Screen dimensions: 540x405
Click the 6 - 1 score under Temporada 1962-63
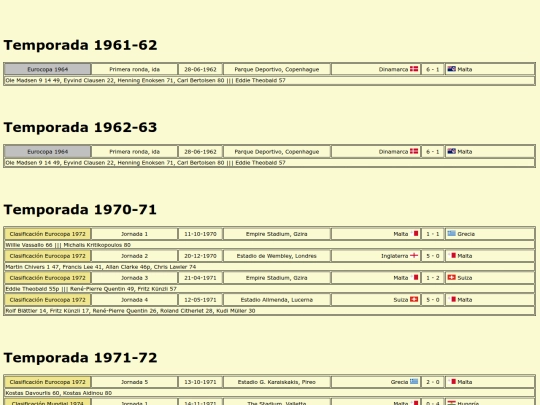coord(433,152)
